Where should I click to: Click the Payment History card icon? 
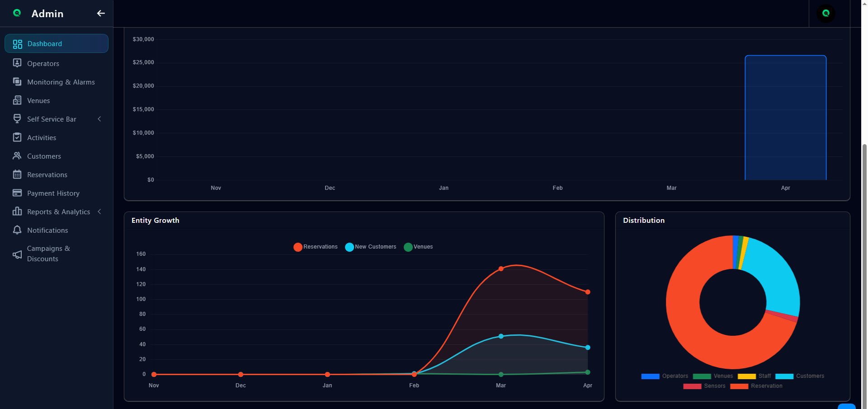[x=17, y=193]
